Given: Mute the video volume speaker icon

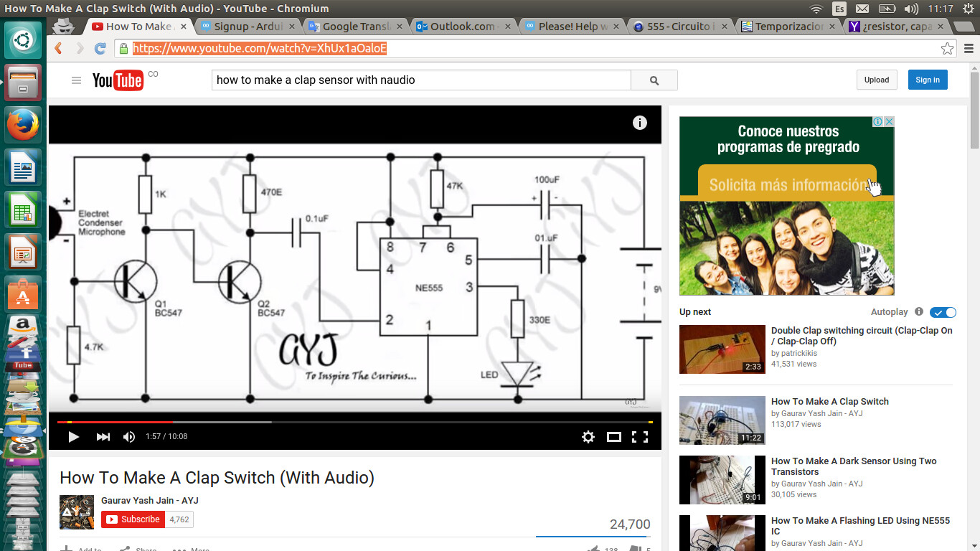Looking at the screenshot, I should click(x=129, y=436).
